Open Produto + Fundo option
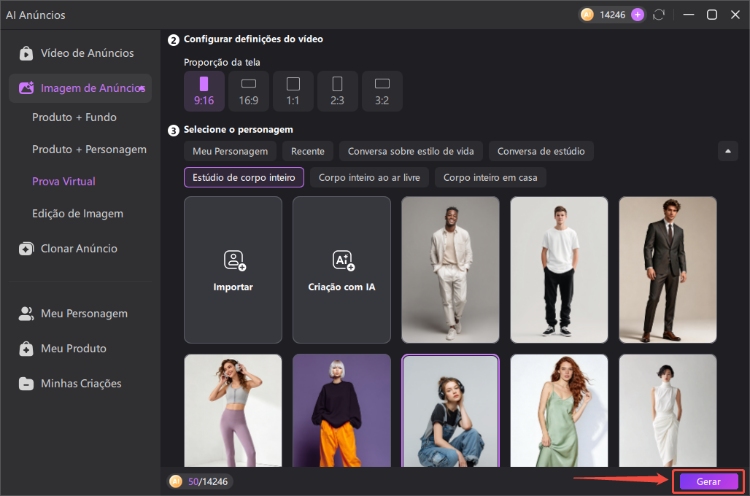This screenshot has height=496, width=750. (x=74, y=117)
